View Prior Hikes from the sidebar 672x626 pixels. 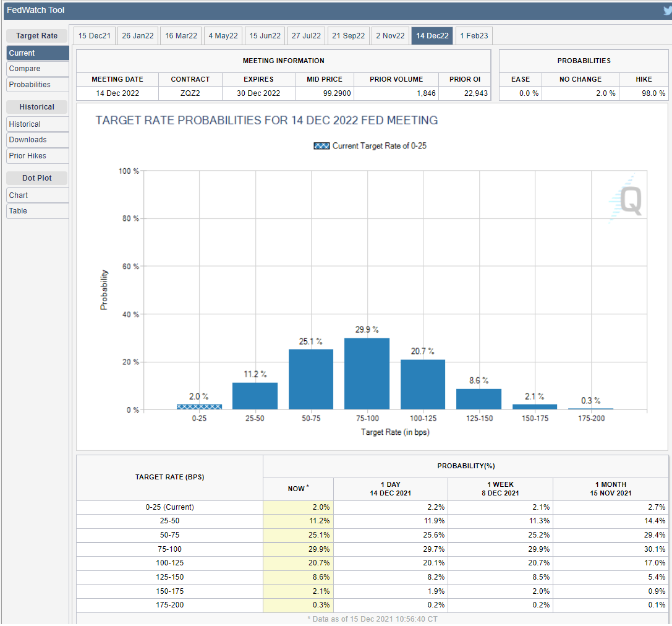(x=37, y=156)
